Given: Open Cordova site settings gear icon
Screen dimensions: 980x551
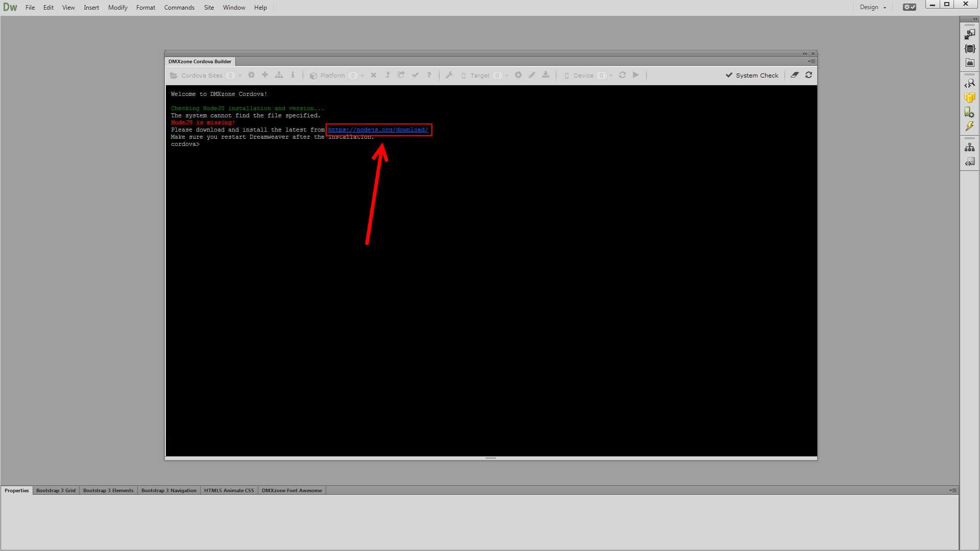Looking at the screenshot, I should pos(251,75).
